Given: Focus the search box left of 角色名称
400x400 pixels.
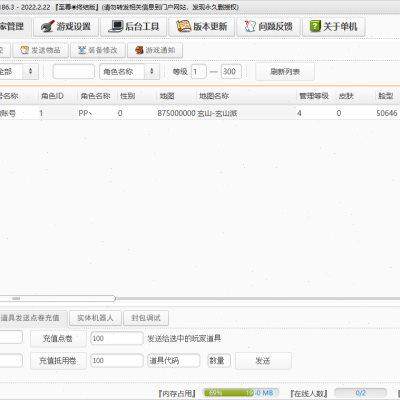Looking at the screenshot, I should pyautogui.click(x=74, y=71).
